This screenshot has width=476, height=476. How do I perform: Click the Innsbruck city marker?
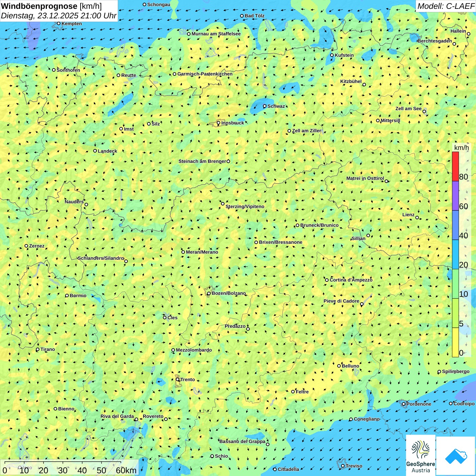click(219, 123)
